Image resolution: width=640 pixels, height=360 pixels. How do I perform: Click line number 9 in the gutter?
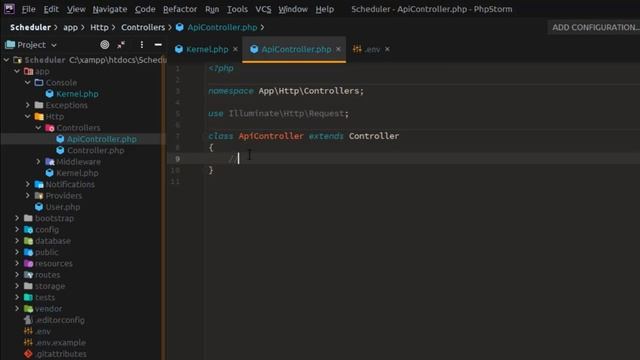point(178,159)
